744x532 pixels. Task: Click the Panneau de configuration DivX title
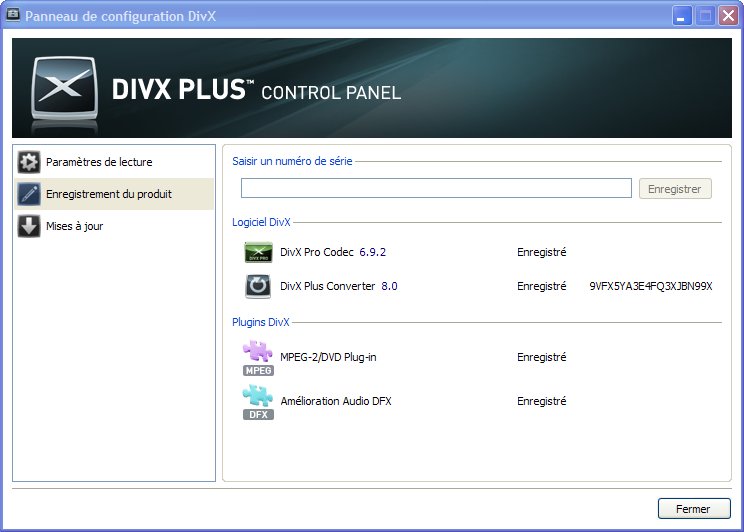tap(121, 16)
